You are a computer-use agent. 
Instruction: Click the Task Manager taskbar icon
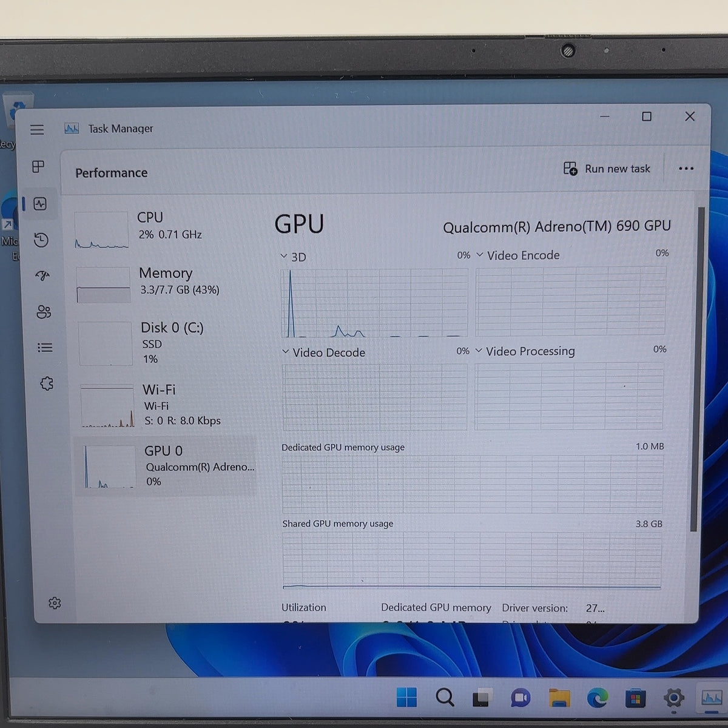(711, 698)
